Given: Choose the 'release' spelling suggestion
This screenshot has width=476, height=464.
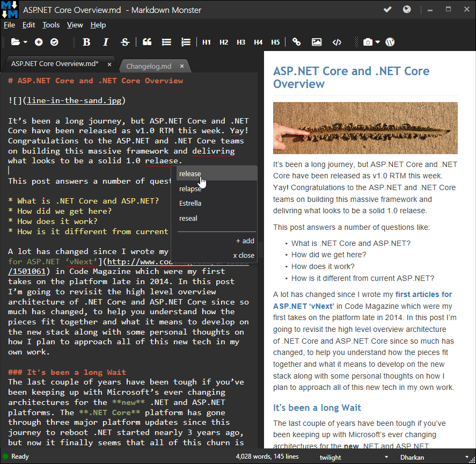Looking at the screenshot, I should [217, 173].
